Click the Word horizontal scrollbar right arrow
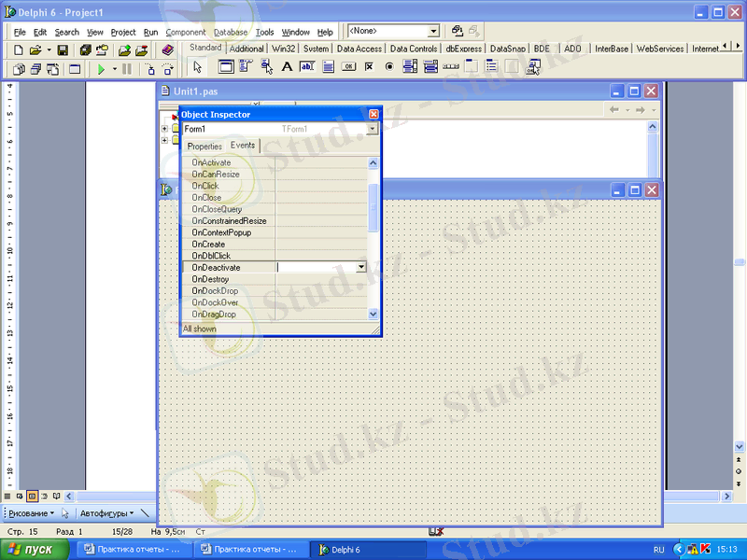 pyautogui.click(x=727, y=497)
